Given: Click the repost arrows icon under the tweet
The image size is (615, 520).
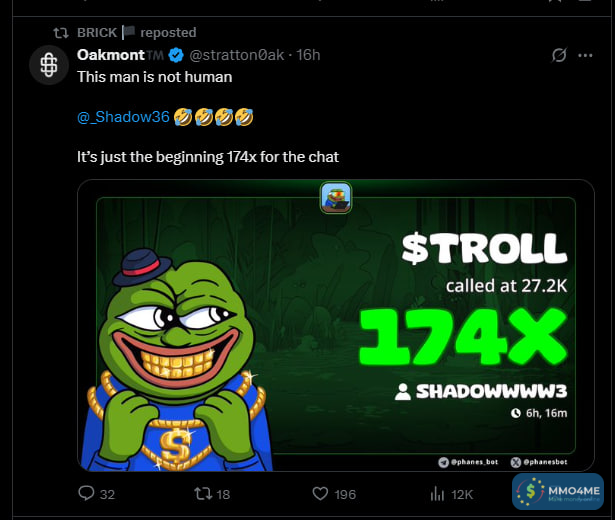Looking at the screenshot, I should [202, 493].
